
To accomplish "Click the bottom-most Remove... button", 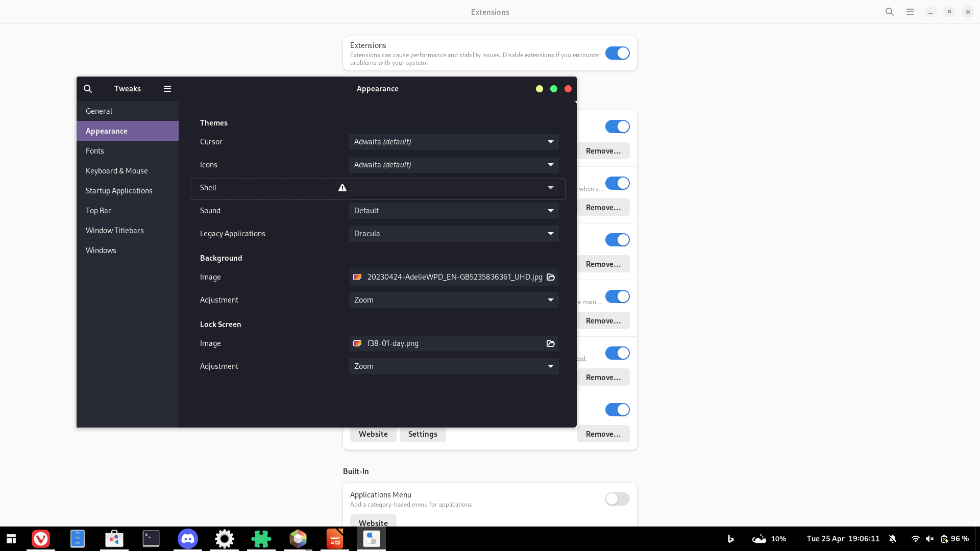I will click(x=603, y=434).
